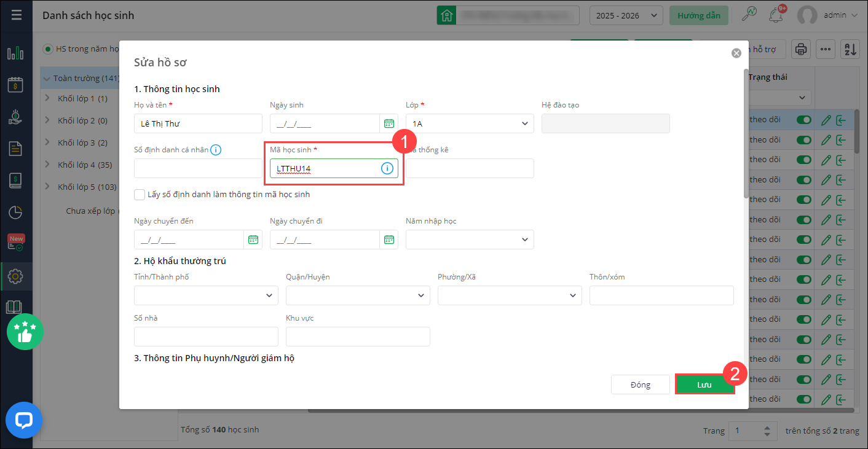Open the Lớp dropdown showing 1A
The height and width of the screenshot is (449, 868).
coord(470,123)
